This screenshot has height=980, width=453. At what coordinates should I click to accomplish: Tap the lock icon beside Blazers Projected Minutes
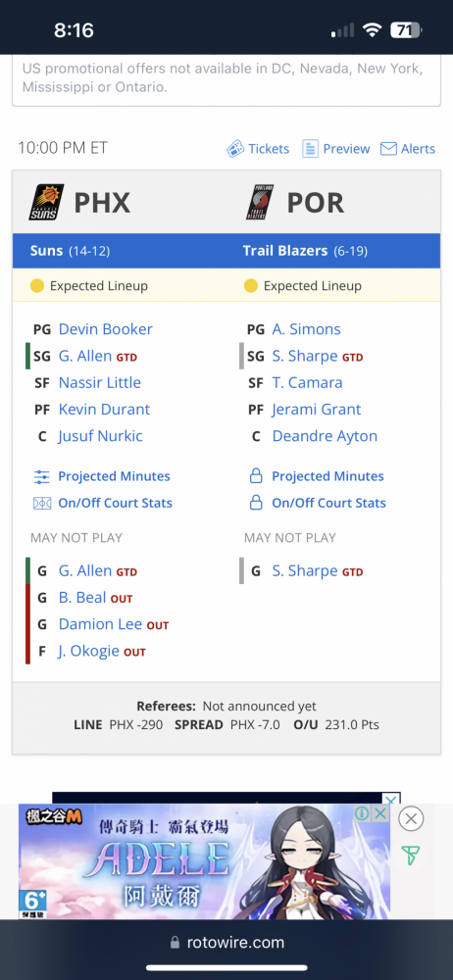255,477
